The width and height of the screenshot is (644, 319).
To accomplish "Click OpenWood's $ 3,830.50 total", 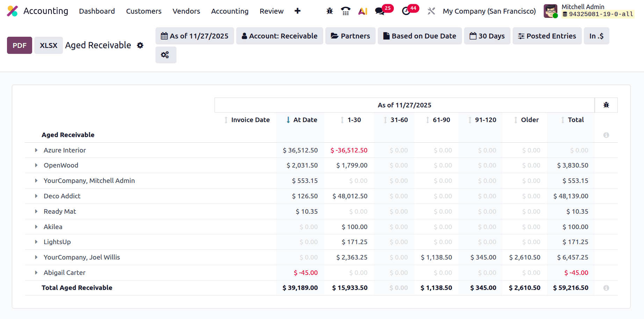I will point(573,165).
